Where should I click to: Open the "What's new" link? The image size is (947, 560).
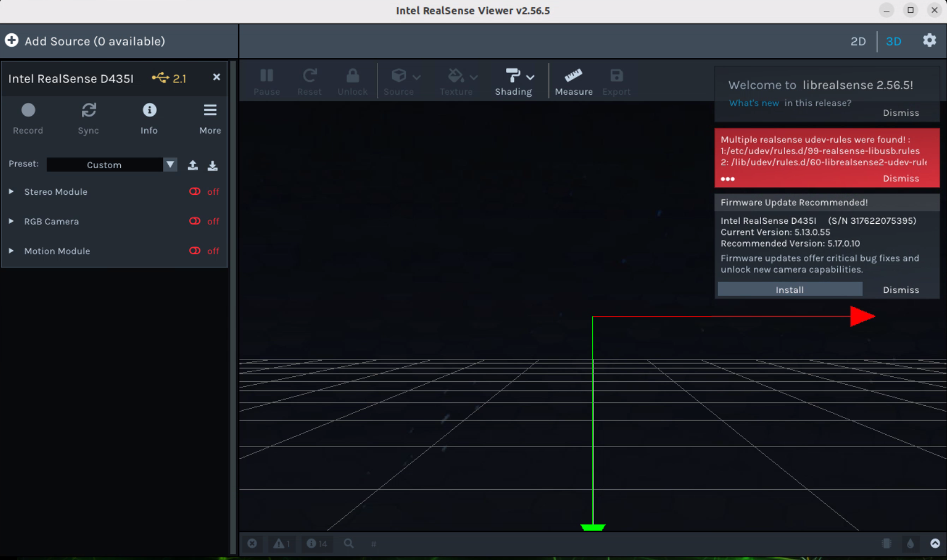click(754, 103)
